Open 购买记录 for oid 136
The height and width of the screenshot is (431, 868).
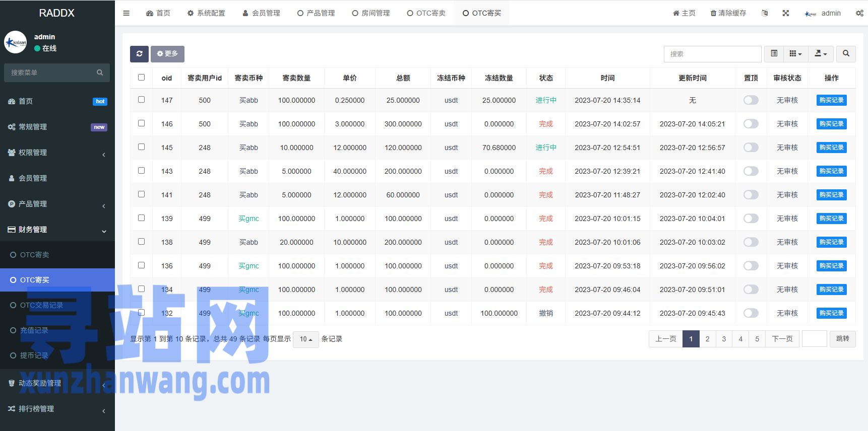click(x=831, y=266)
